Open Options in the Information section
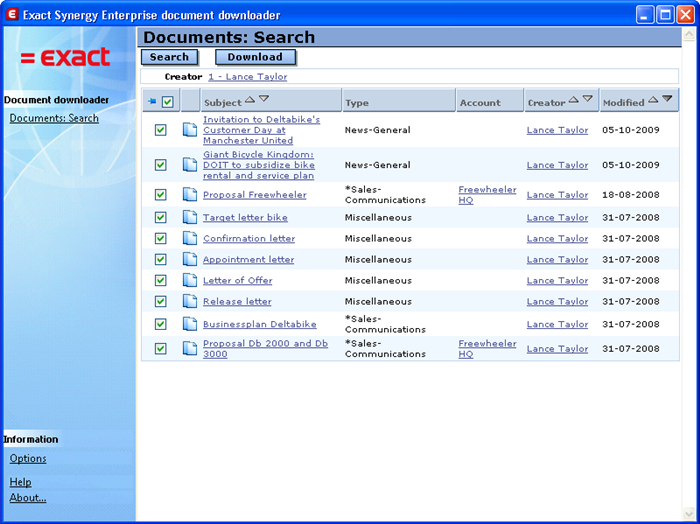The width and height of the screenshot is (700, 524). click(28, 458)
